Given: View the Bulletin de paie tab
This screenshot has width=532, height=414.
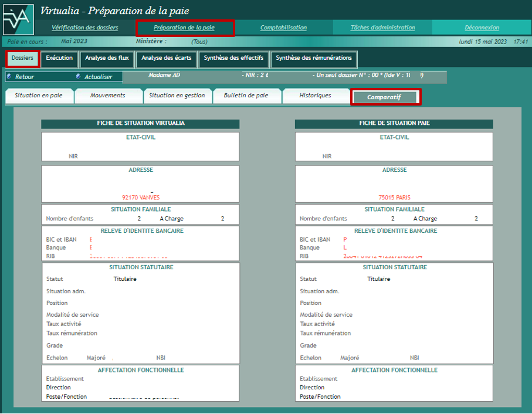Looking at the screenshot, I should point(246,96).
